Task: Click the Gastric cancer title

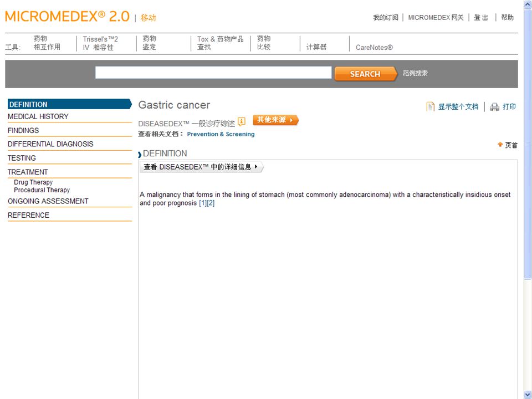Action: click(x=174, y=105)
